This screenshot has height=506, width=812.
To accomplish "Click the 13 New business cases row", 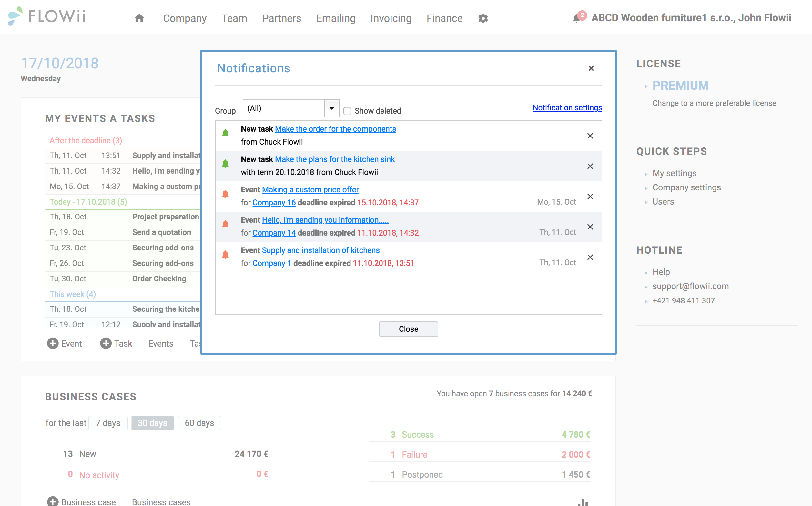I will 157,454.
